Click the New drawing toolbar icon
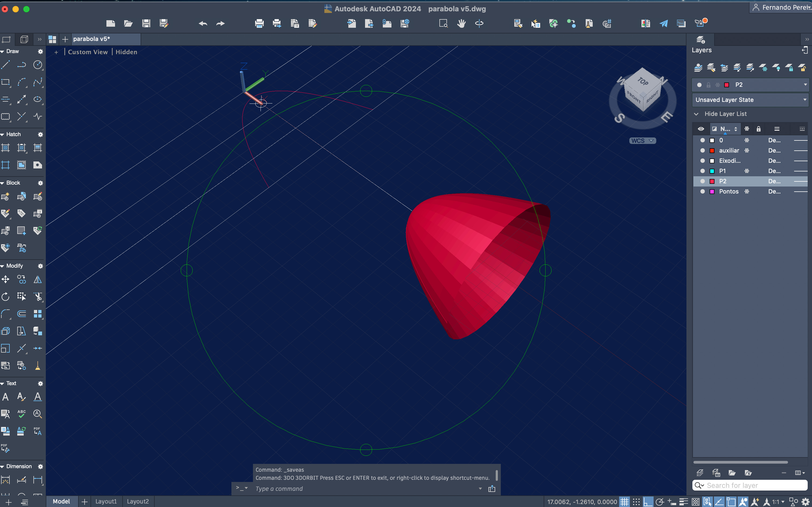The height and width of the screenshot is (507, 812). point(110,23)
